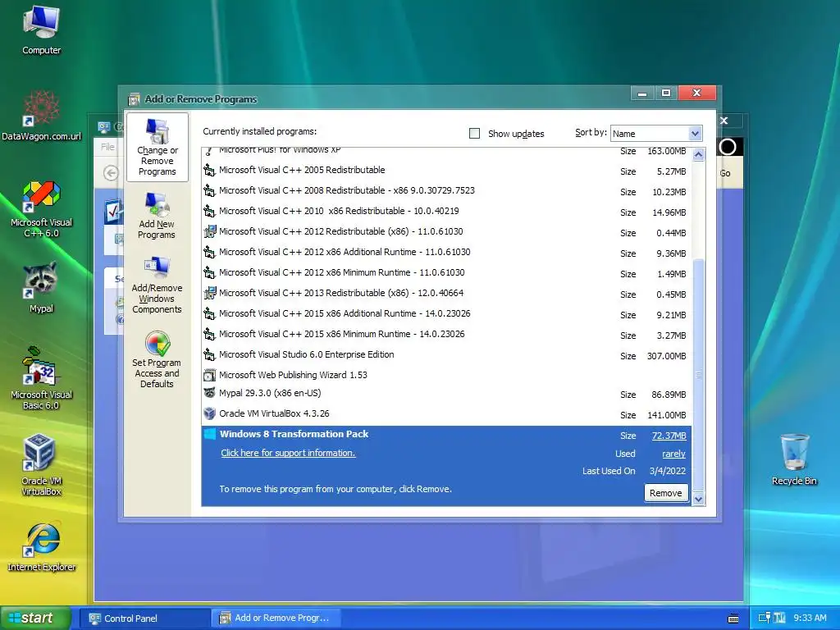This screenshot has width=840, height=630.
Task: Click icon of Visual C++ 2012 Redistributable (x86)
Action: (x=209, y=231)
